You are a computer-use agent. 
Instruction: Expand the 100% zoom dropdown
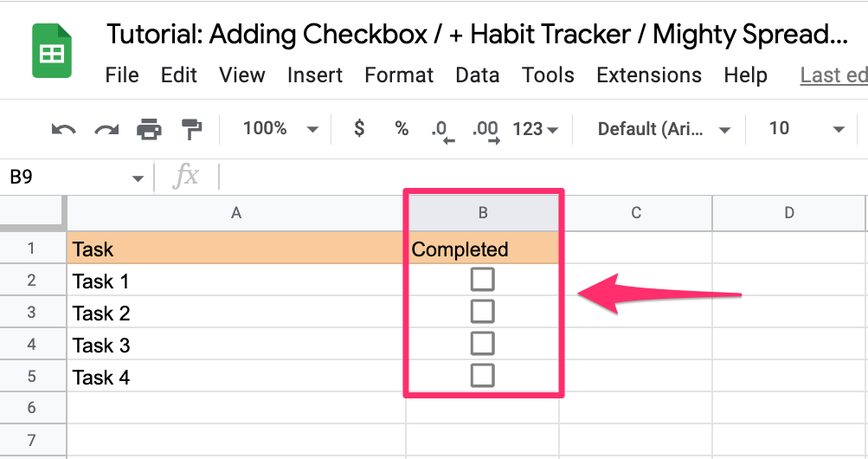coord(280,129)
